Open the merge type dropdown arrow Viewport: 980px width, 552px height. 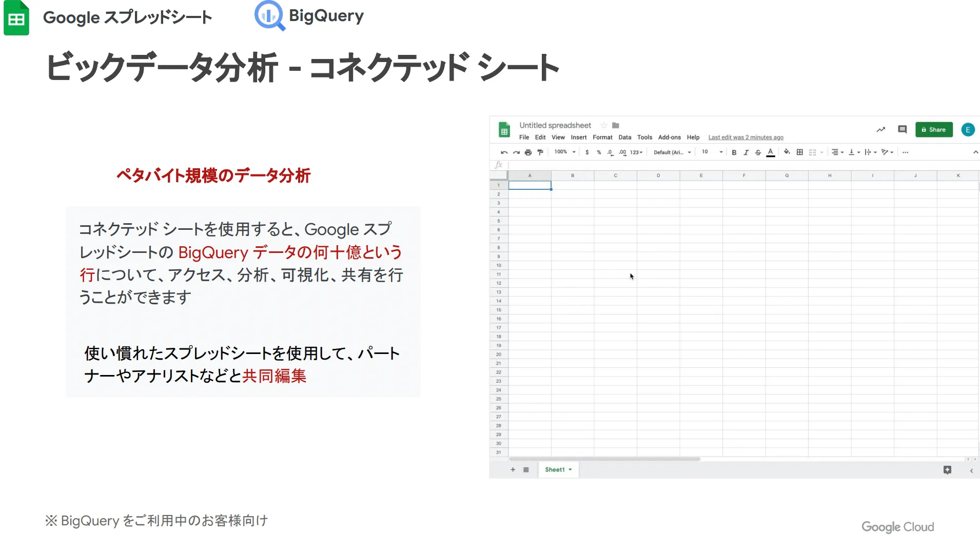822,152
